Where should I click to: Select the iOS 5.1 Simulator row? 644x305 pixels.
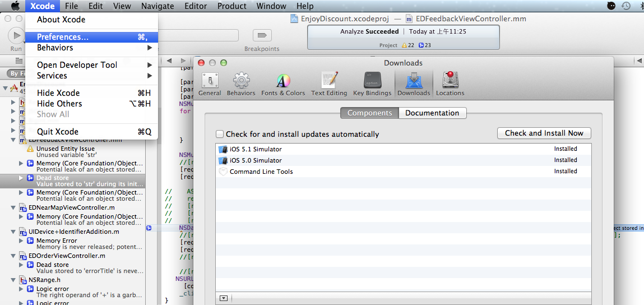[x=256, y=149]
